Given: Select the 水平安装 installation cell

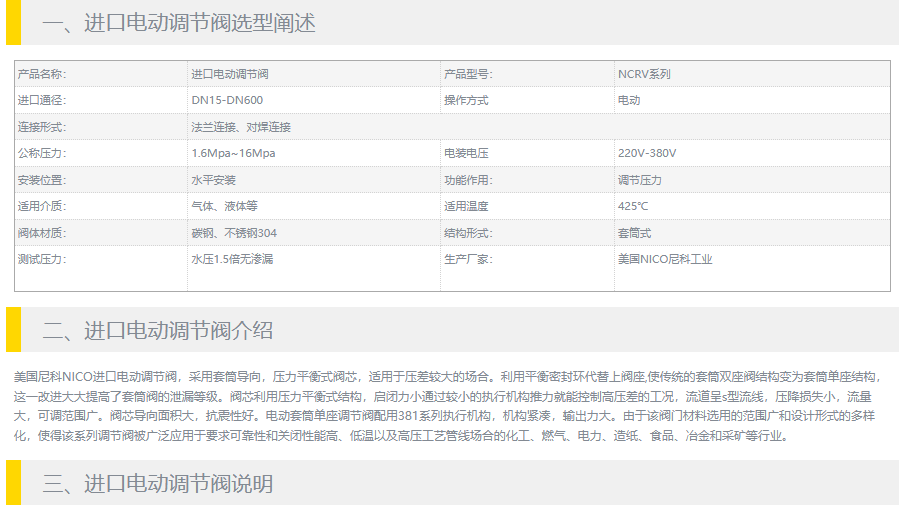Looking at the screenshot, I should 213,180.
